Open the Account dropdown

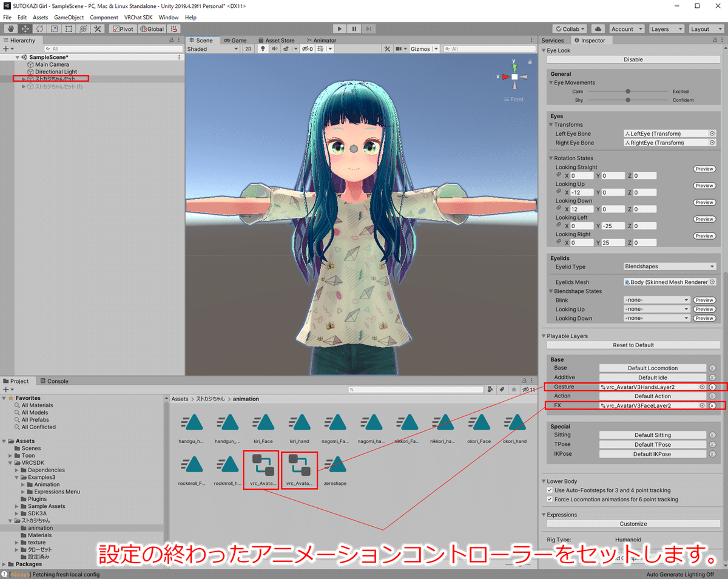click(626, 29)
